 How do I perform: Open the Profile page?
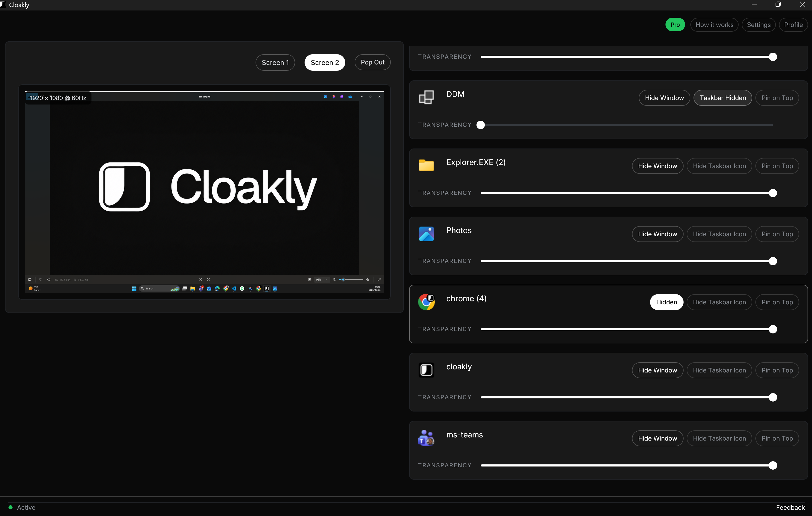pos(793,25)
